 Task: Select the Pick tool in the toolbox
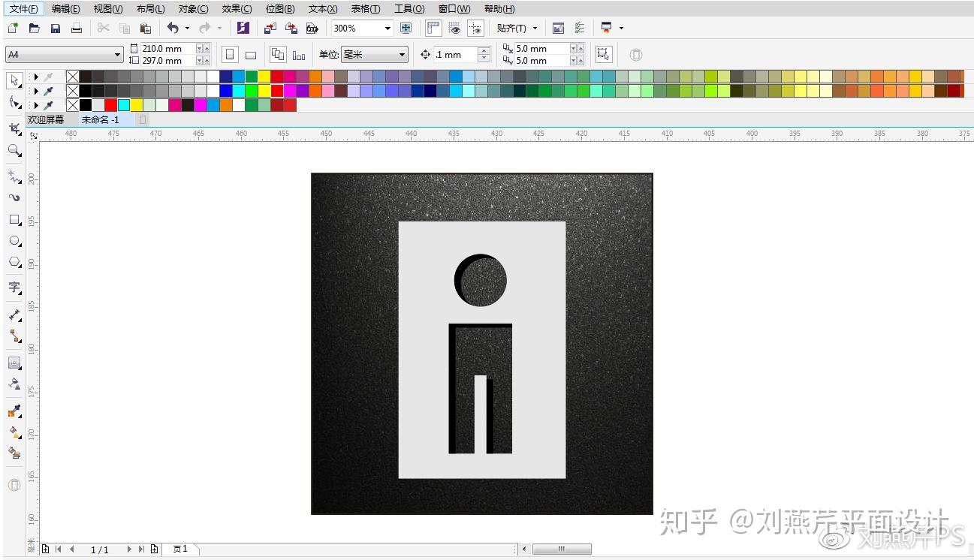[14, 80]
